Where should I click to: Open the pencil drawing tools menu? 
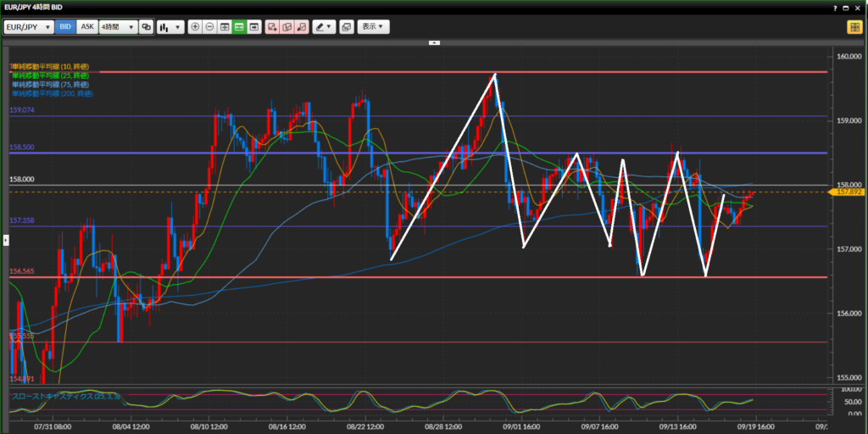[x=324, y=27]
